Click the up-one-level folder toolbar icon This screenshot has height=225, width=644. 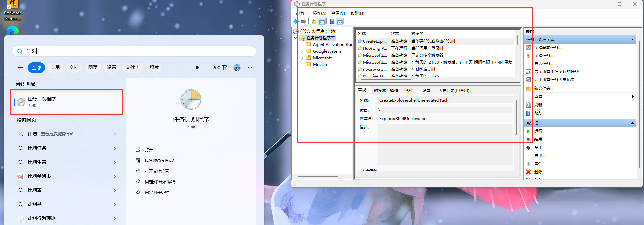click(314, 22)
